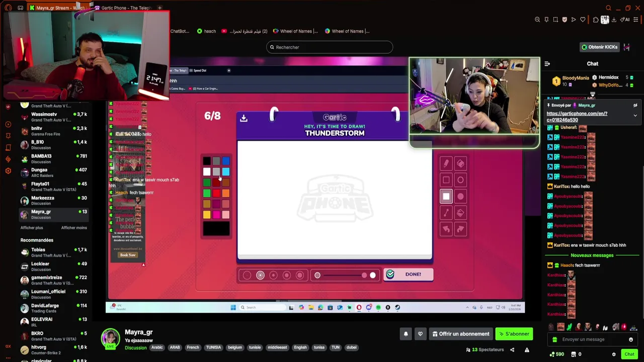Click the Discussion category link

(x=135, y=348)
